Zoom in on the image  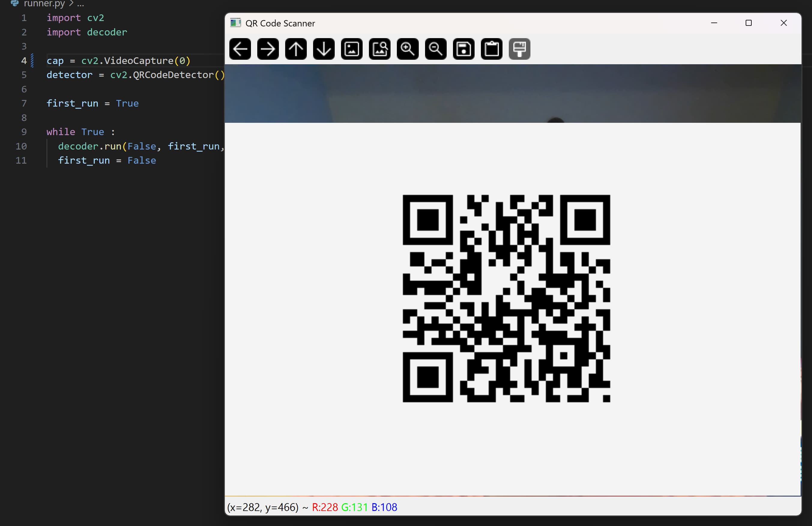407,49
